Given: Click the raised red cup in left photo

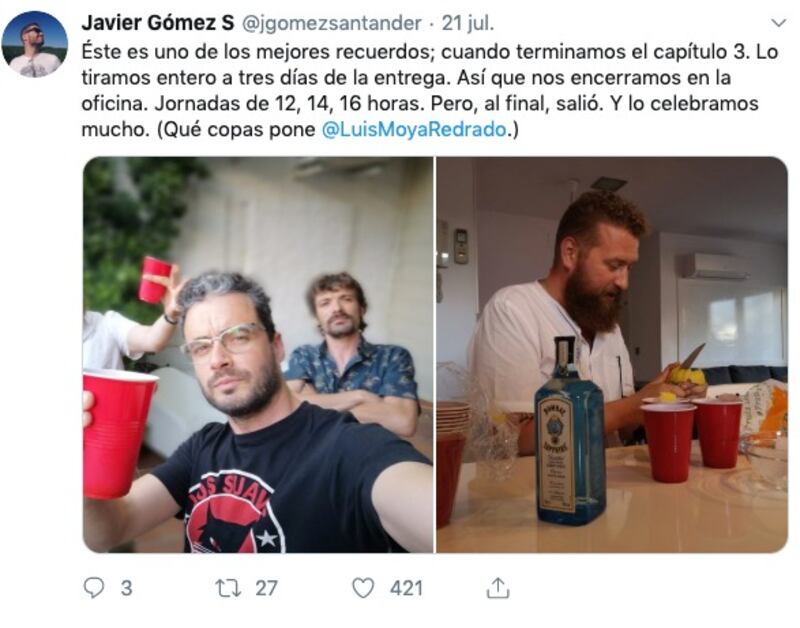Looking at the screenshot, I should tap(154, 280).
